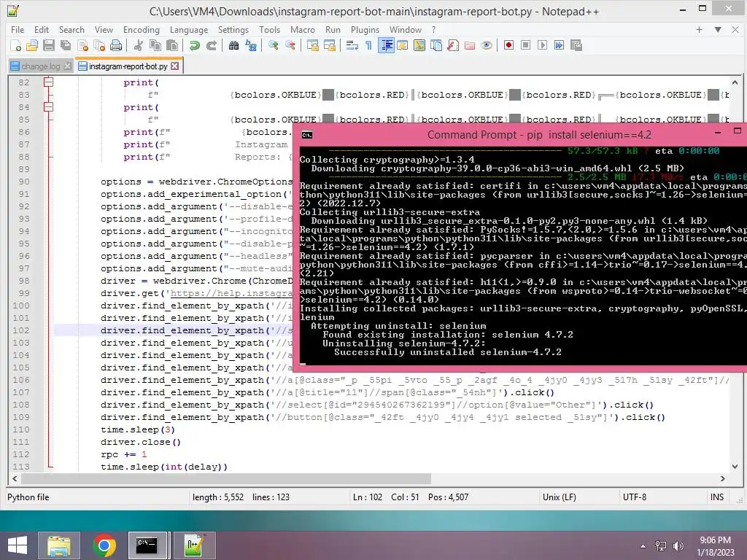Collapse the fold marker at line 82
Viewport: 747px width, 560px height.
pyautogui.click(x=48, y=82)
